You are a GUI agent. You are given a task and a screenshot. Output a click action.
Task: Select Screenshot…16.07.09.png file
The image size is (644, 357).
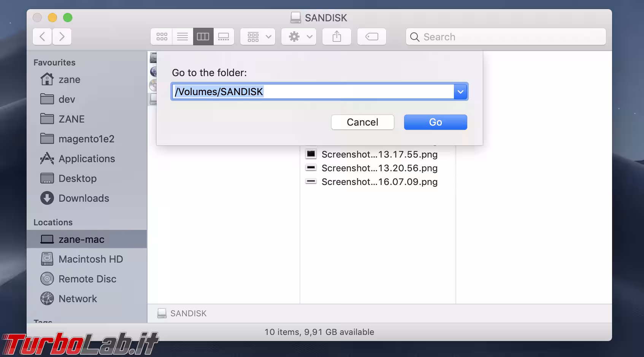click(x=378, y=182)
